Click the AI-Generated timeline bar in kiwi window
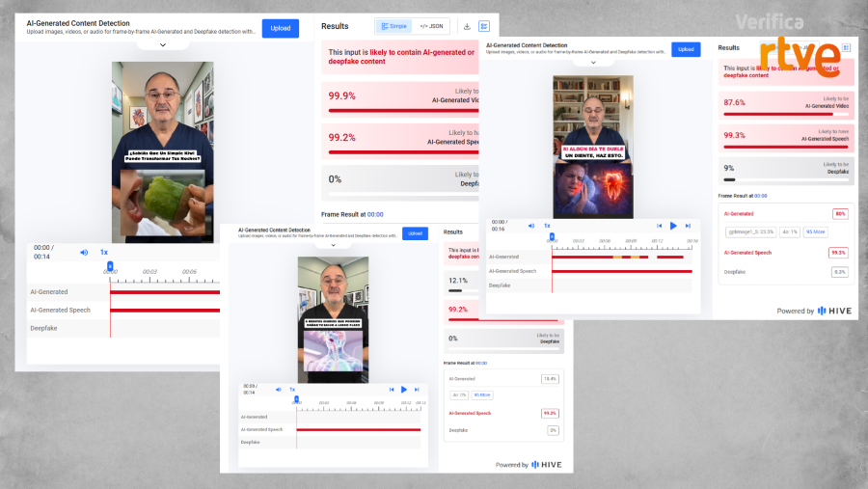 (x=165, y=292)
